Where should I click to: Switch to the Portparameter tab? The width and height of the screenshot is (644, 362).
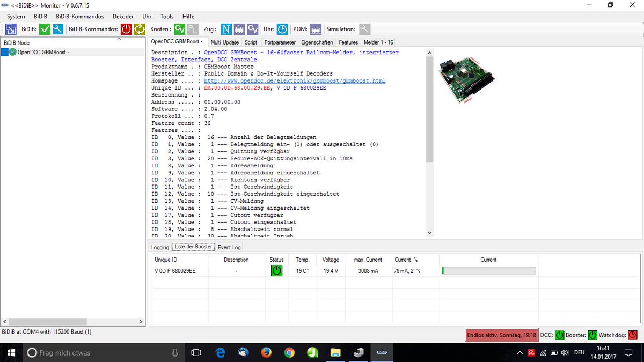280,42
